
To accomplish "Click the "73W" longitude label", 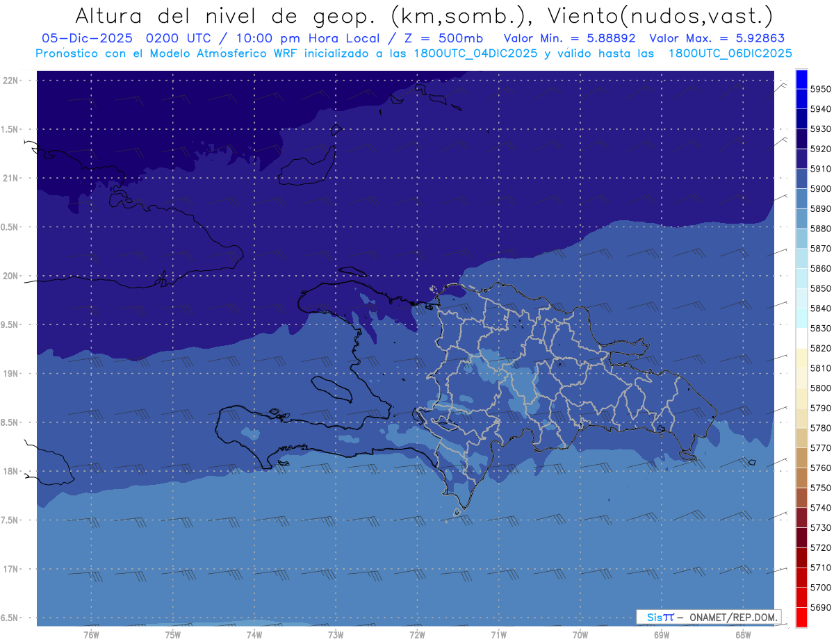I will point(336,634).
